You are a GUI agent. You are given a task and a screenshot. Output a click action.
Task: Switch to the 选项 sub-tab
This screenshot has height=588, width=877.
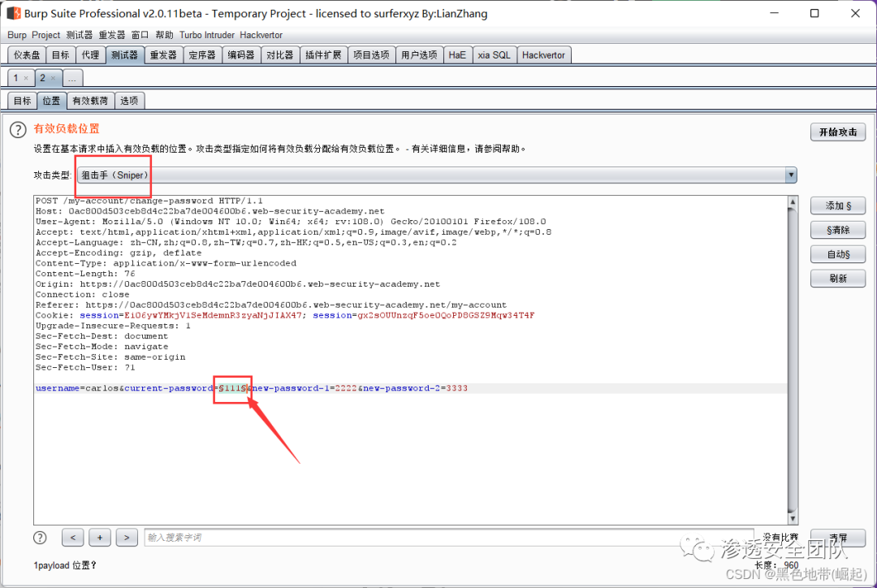[x=129, y=101]
